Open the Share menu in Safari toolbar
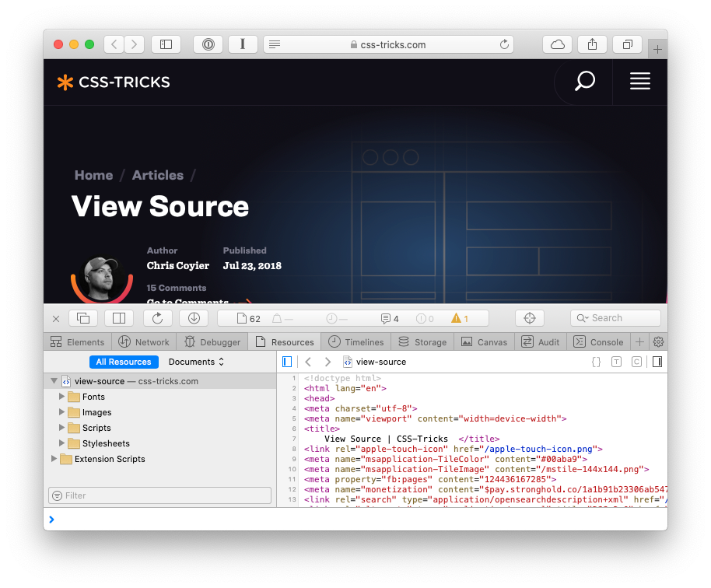 pyautogui.click(x=592, y=44)
